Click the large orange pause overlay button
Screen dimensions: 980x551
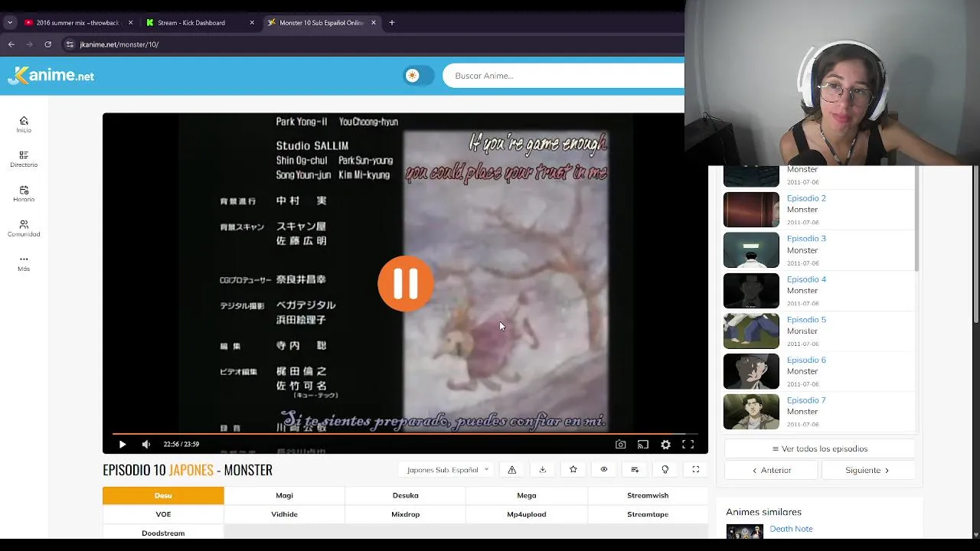point(406,283)
